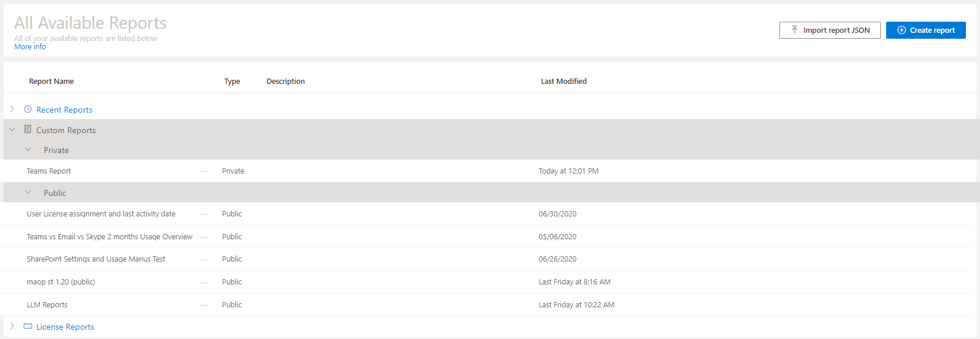Open ellipsis menu for LLM Reports
The image size is (980, 339).
click(204, 305)
